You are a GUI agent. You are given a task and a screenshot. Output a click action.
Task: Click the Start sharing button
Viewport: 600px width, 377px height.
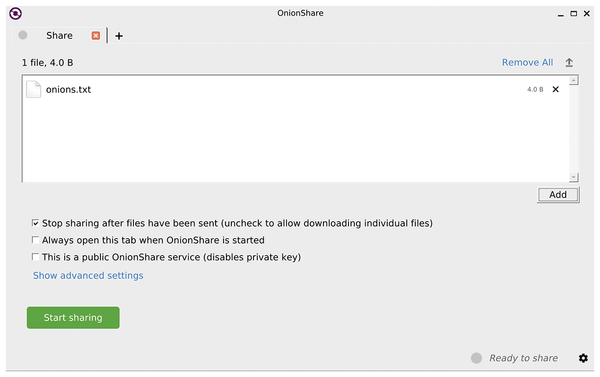pyautogui.click(x=73, y=317)
